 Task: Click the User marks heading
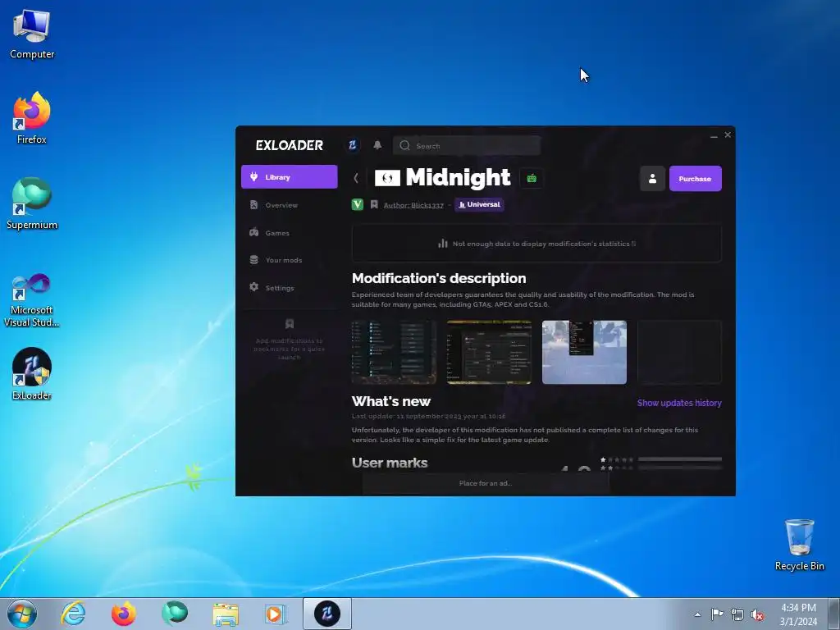390,463
